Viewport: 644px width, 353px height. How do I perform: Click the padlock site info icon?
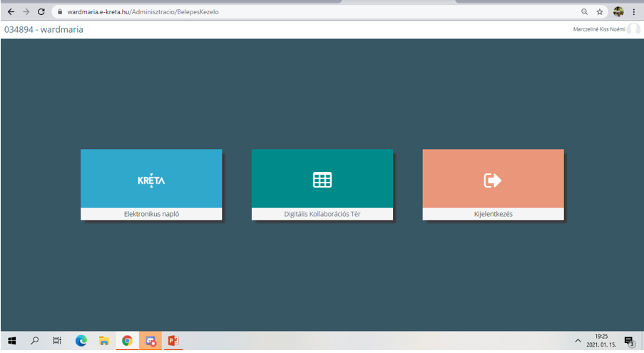click(60, 12)
